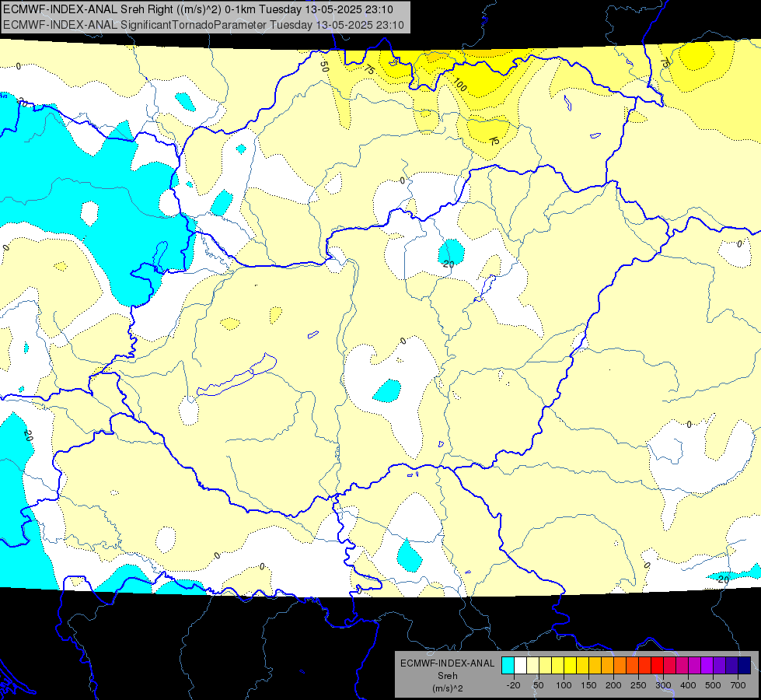
Task: Click the '50' tick label under the legend
Action: tap(538, 685)
